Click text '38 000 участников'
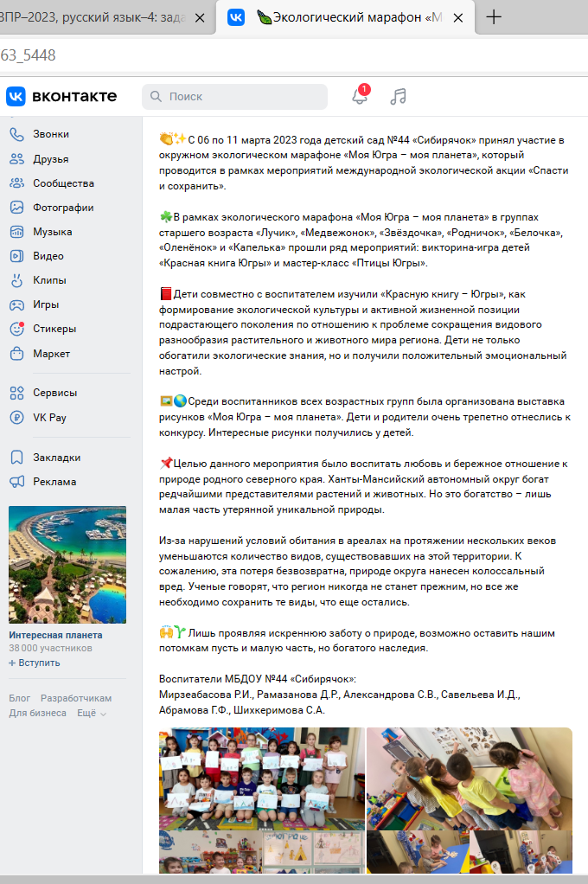Image resolution: width=588 pixels, height=884 pixels. [50, 649]
